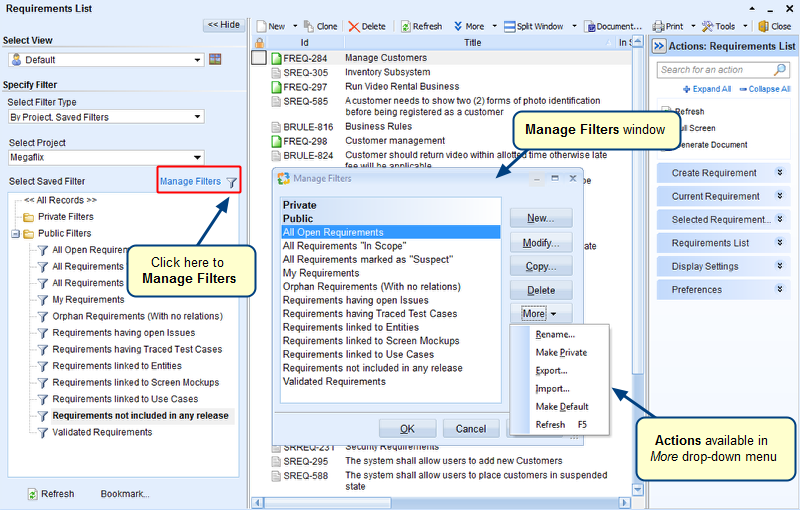This screenshot has height=510, width=800.
Task: Click the funnel icon beside Manage Filters
Action: point(232,182)
